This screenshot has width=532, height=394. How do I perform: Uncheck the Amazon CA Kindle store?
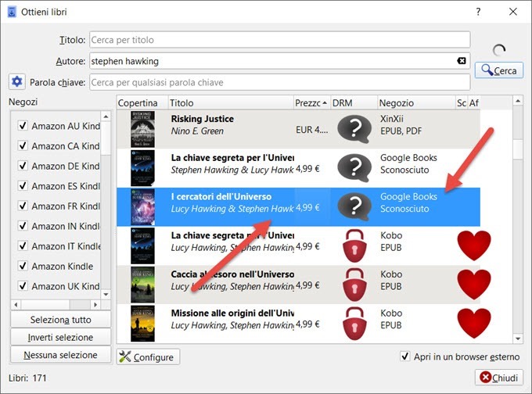click(23, 146)
